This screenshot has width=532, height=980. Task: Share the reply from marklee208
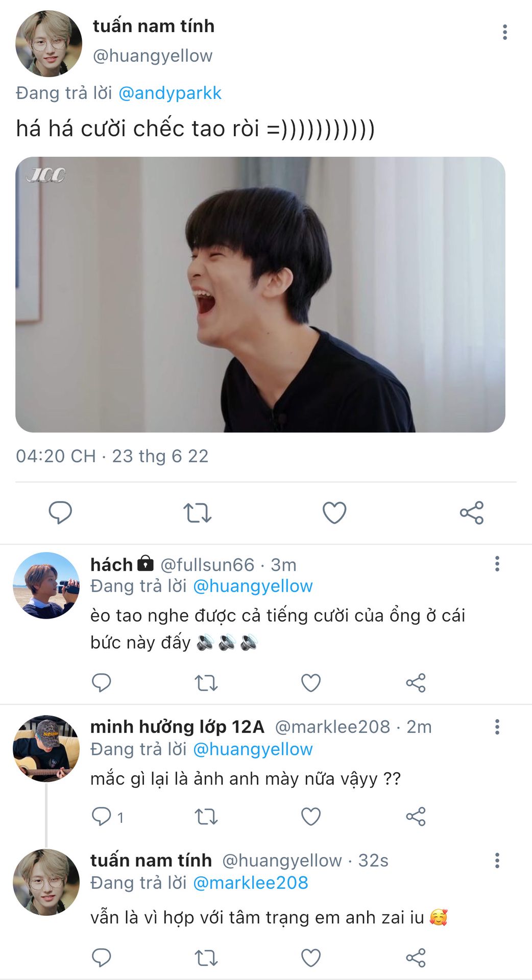click(416, 817)
